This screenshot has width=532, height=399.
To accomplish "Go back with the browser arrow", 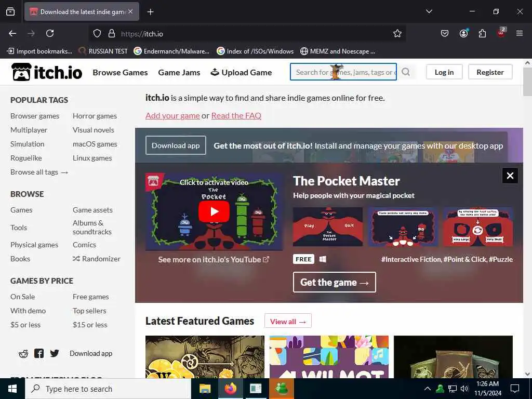I will coord(12,33).
